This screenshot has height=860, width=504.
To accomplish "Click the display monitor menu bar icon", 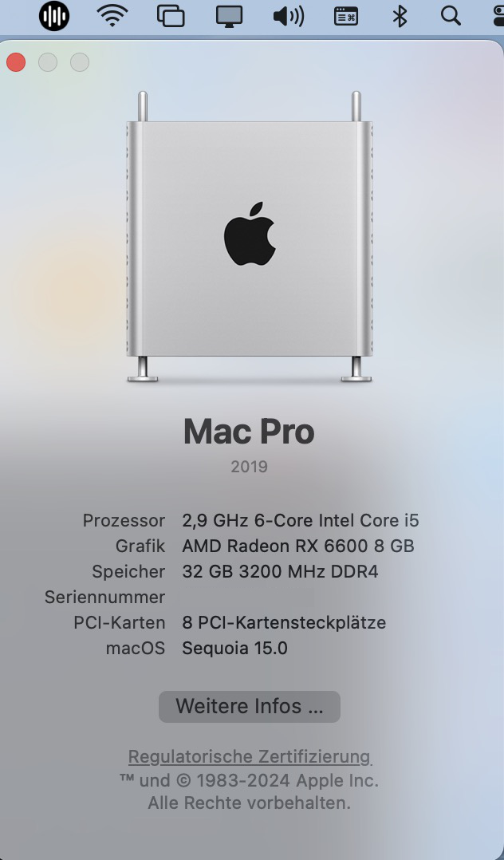I will [229, 17].
